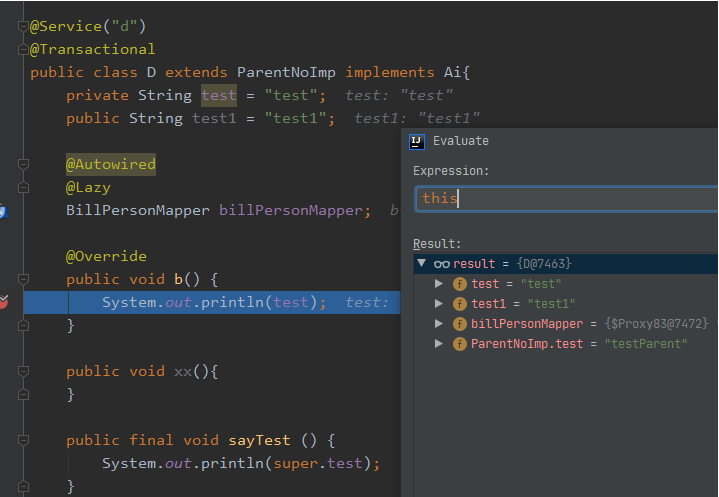
Task: Fold the xx() method using its gutter marker
Action: [24, 371]
